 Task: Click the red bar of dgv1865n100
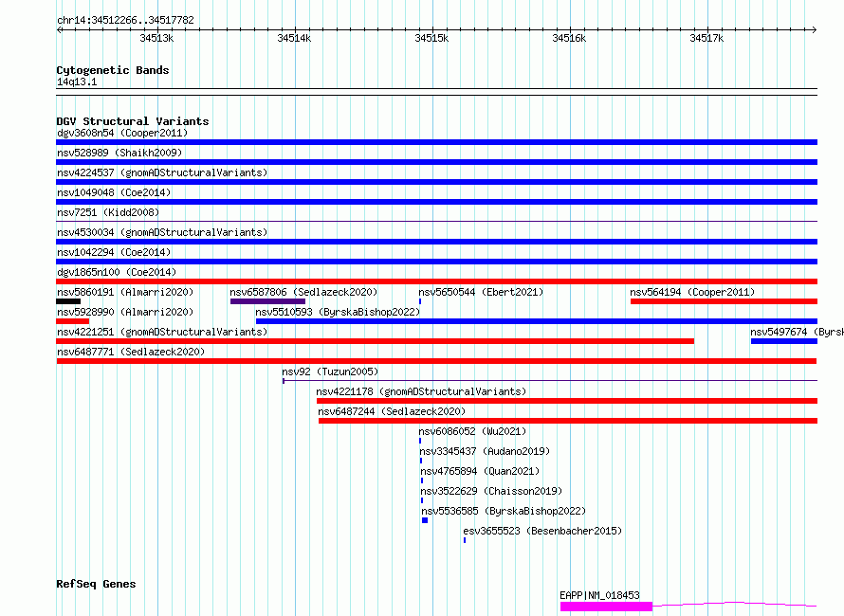pos(436,281)
